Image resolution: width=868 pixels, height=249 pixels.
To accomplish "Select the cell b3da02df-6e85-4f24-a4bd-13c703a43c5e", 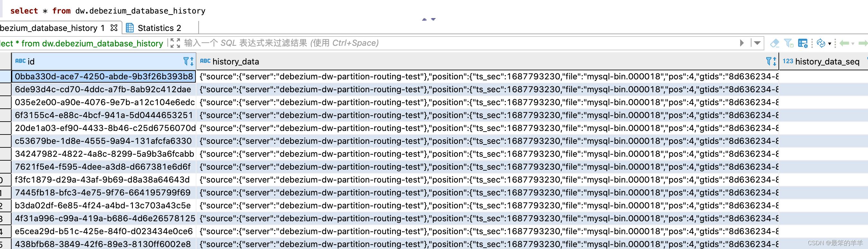I will (104, 205).
